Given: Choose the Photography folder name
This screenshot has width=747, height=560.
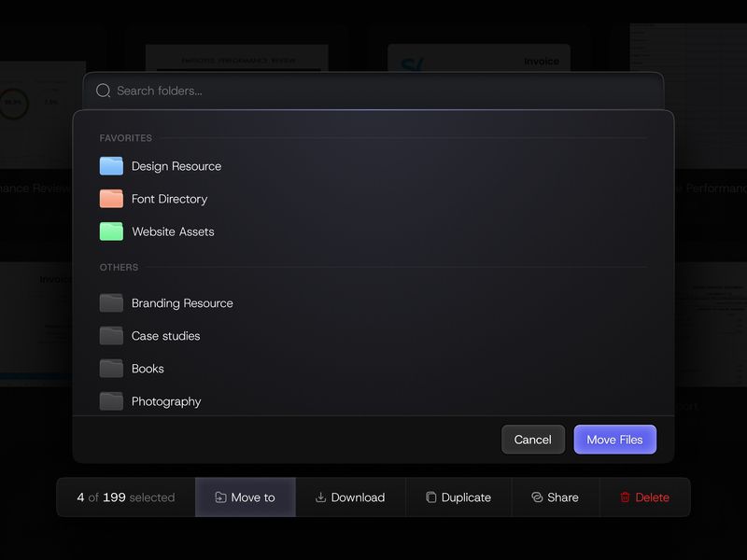Looking at the screenshot, I should click(x=166, y=402).
